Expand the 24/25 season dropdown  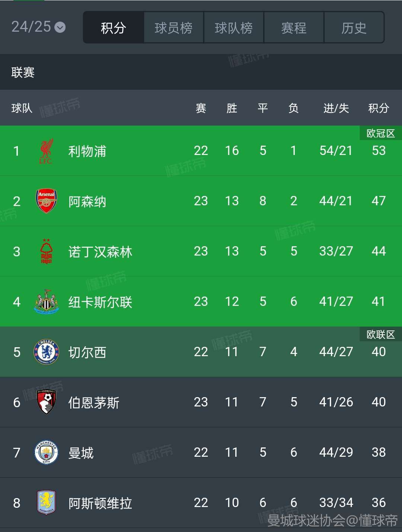click(38, 27)
